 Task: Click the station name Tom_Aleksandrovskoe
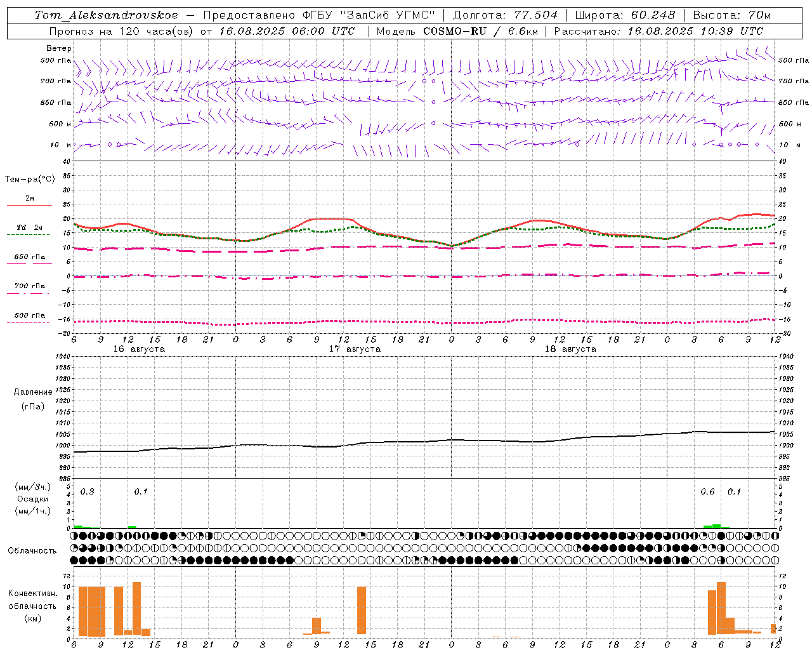107,15
